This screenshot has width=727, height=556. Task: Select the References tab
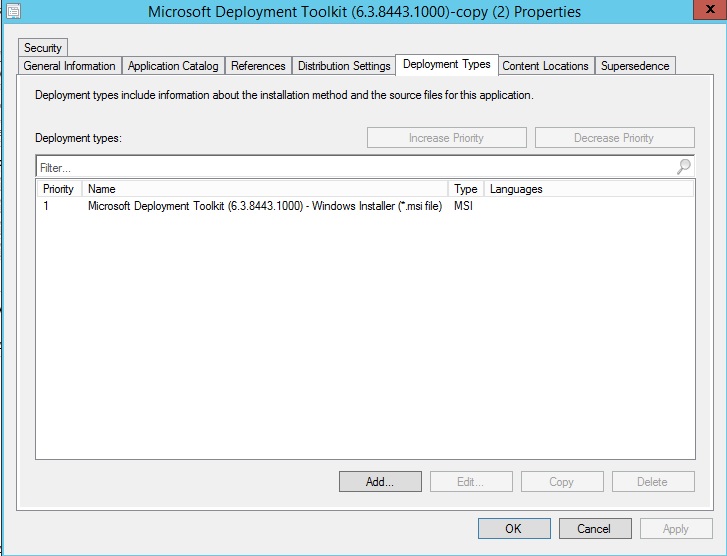258,66
